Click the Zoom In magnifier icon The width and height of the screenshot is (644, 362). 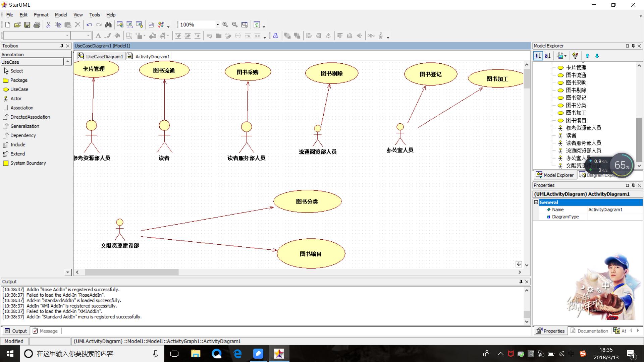tap(225, 25)
